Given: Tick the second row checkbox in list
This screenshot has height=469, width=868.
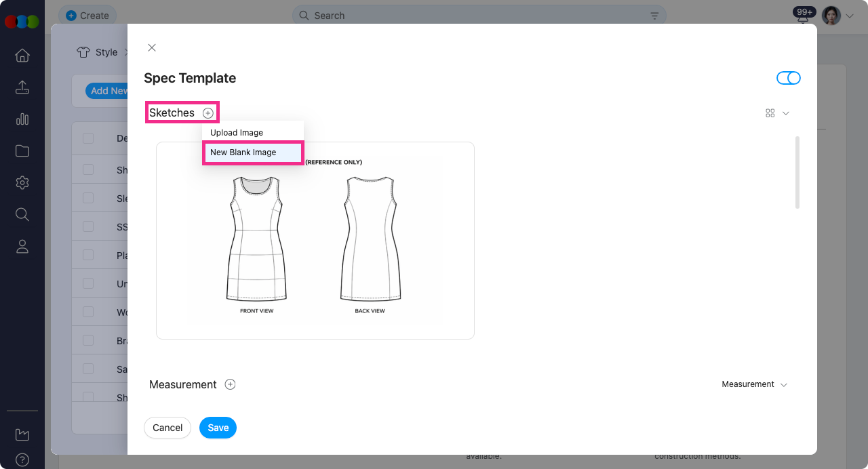Looking at the screenshot, I should pos(88,198).
